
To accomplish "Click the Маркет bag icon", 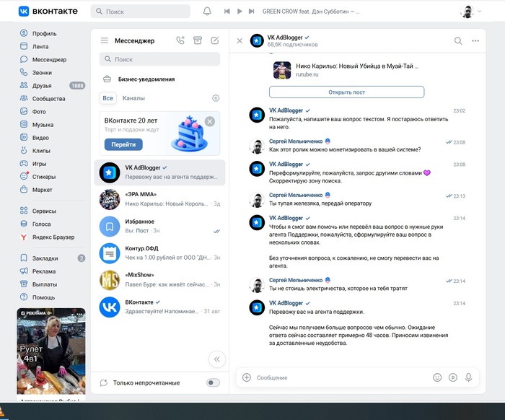I will (24, 189).
